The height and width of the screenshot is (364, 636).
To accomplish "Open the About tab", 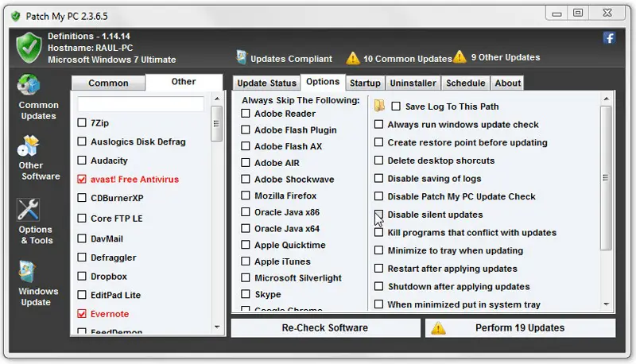I will [507, 83].
